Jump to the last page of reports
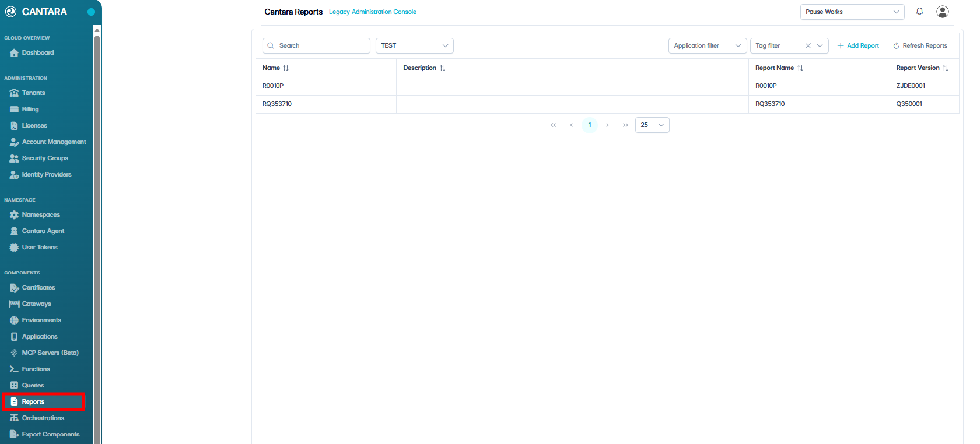 (626, 125)
